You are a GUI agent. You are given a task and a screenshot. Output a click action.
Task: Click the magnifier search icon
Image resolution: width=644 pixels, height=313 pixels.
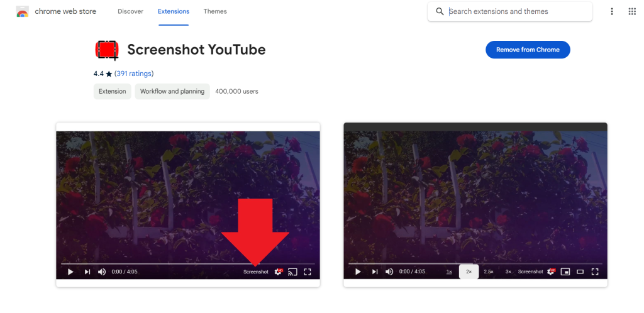[x=440, y=11]
